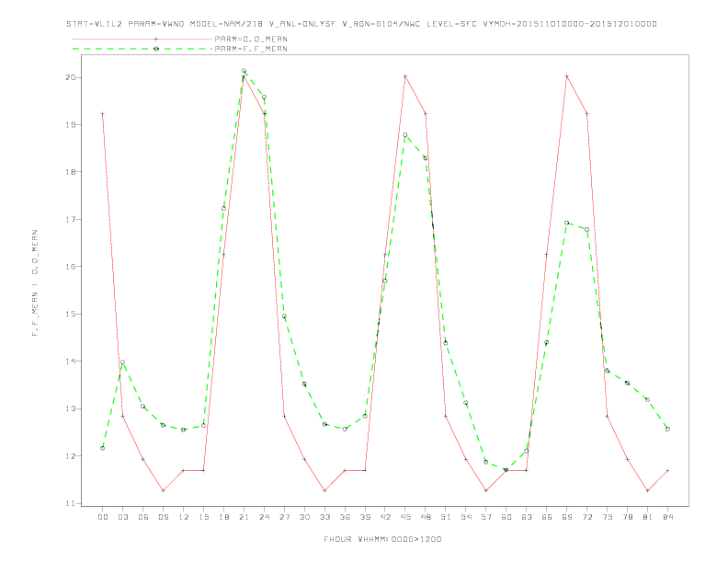The image size is (728, 563).
Task: Click the x-axis tick label 24
Action: [x=264, y=517]
